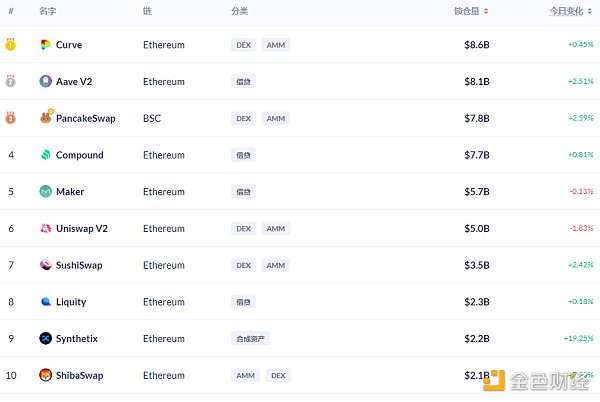Click the 合成资产 tag for Synthetix

point(250,338)
